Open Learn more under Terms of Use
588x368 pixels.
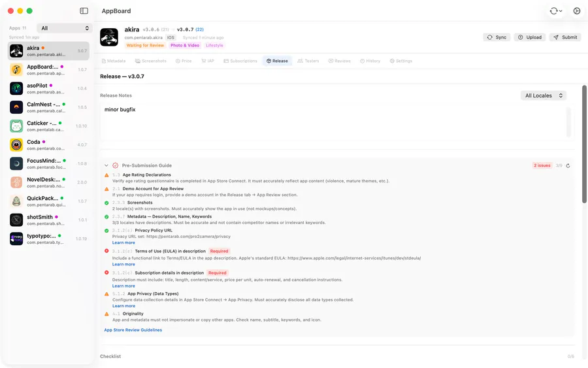click(123, 265)
